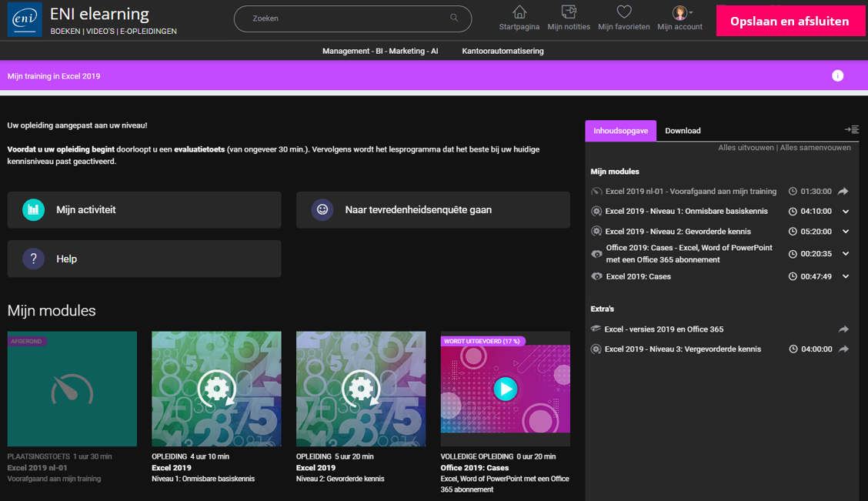The height and width of the screenshot is (501, 868).
Task: Click the ENI elearning title text
Action: [99, 13]
